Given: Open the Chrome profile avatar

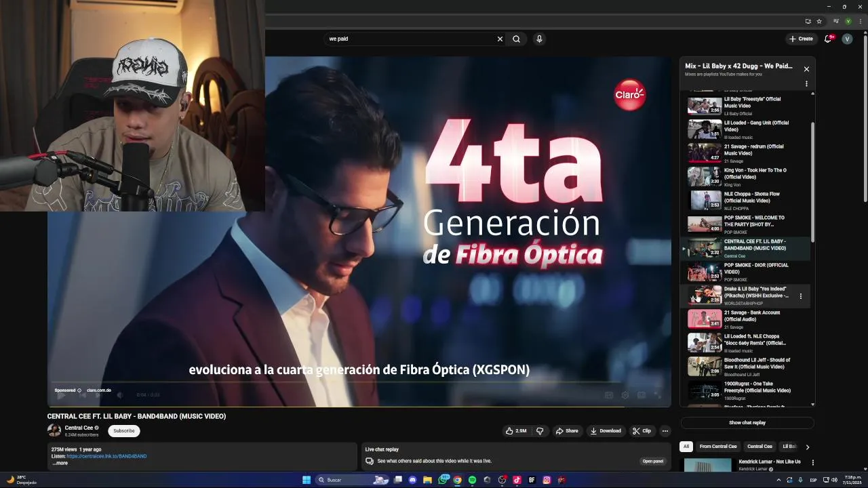Looking at the screenshot, I should (848, 21).
